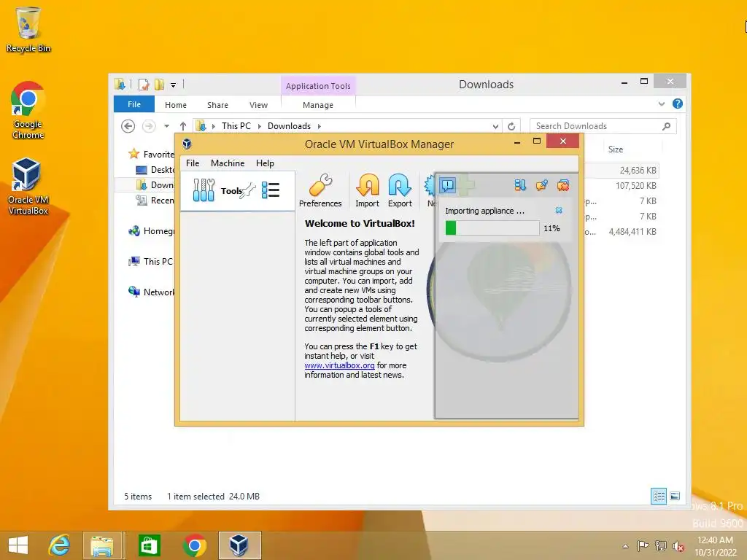Screen dimensions: 747x560
Task: Open the recent locations dropdown arrow
Action: tap(167, 126)
